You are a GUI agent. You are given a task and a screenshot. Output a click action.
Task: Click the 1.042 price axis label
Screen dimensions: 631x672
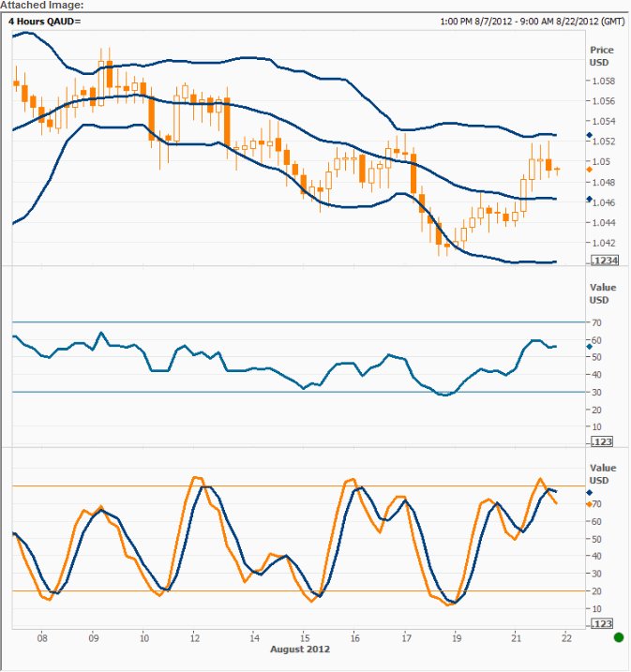[603, 243]
